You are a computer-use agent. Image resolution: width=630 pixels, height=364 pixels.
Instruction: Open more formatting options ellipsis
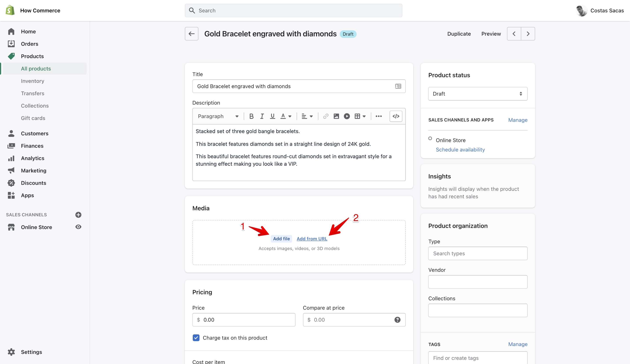pyautogui.click(x=378, y=116)
